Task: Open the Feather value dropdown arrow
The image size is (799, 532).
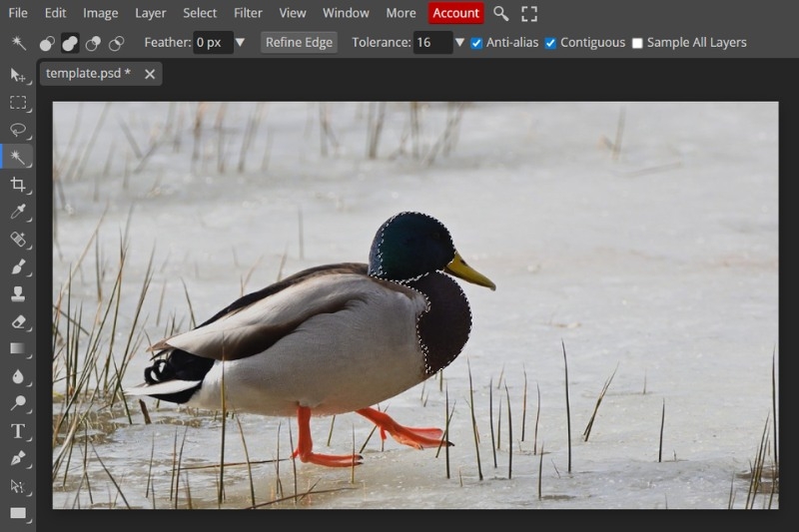Action: 240,42
